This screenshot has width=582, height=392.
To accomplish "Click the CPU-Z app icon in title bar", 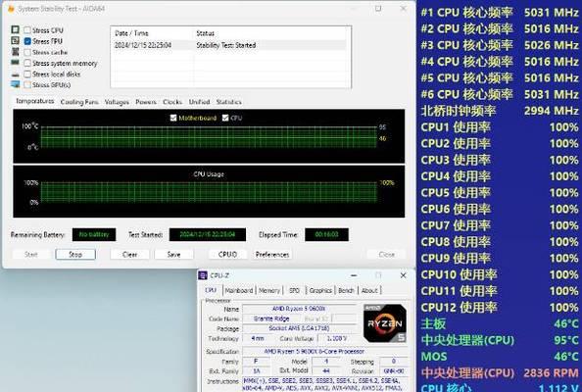I will click(203, 275).
